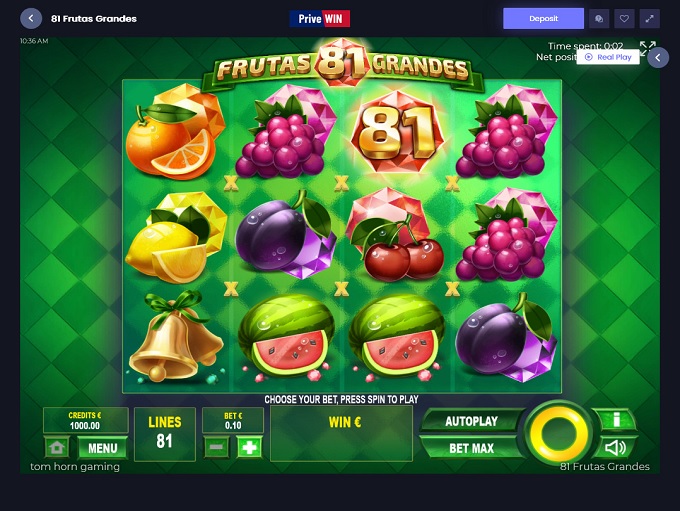Image resolution: width=680 pixels, height=511 pixels.
Task: Click the LINES 81 panel
Action: 165,434
